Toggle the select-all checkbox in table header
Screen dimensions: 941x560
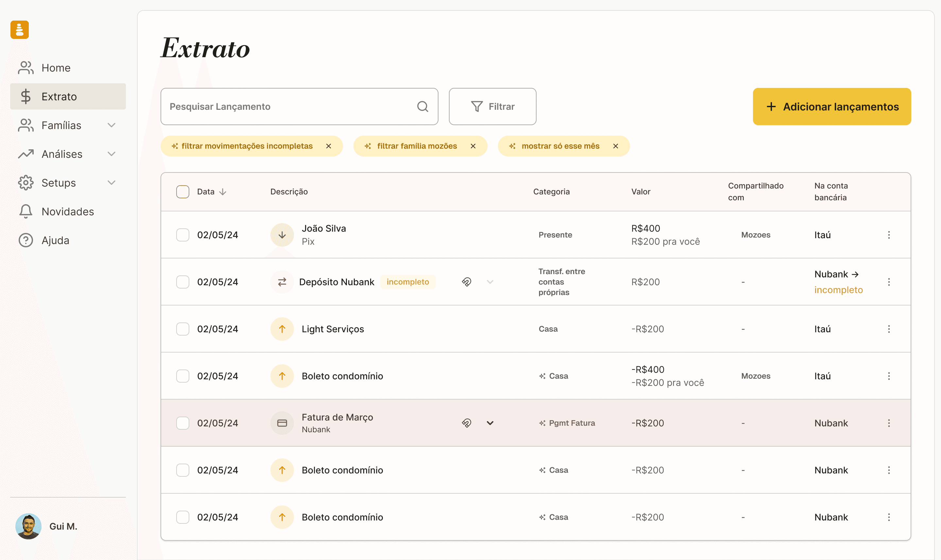click(183, 192)
